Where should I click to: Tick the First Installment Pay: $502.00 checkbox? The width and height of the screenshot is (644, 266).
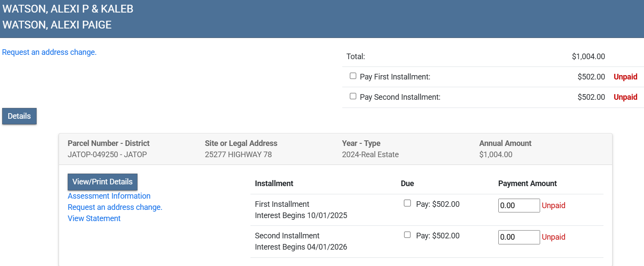407,203
